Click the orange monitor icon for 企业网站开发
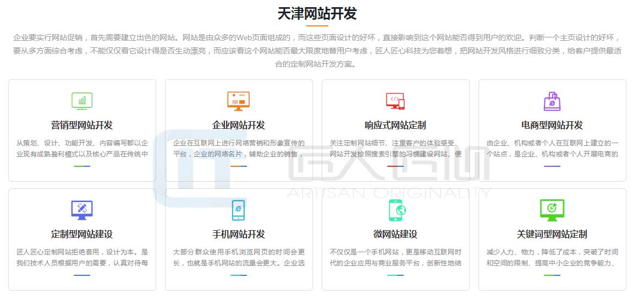644x299 pixels. point(239,101)
